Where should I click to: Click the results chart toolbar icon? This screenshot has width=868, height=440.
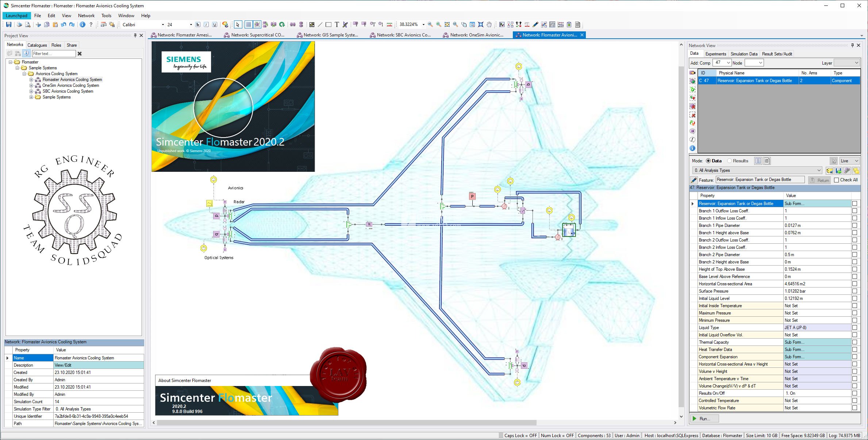tap(502, 24)
